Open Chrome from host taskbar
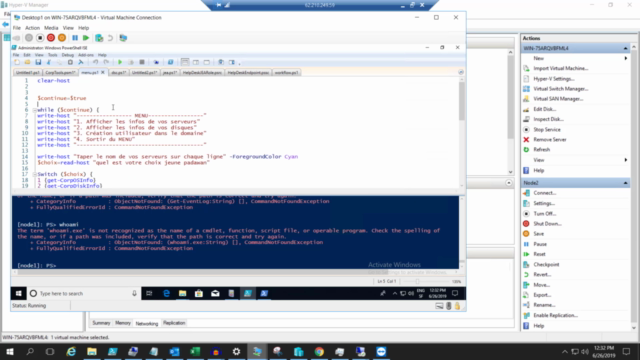The width and height of the screenshot is (640, 360). click(319, 351)
